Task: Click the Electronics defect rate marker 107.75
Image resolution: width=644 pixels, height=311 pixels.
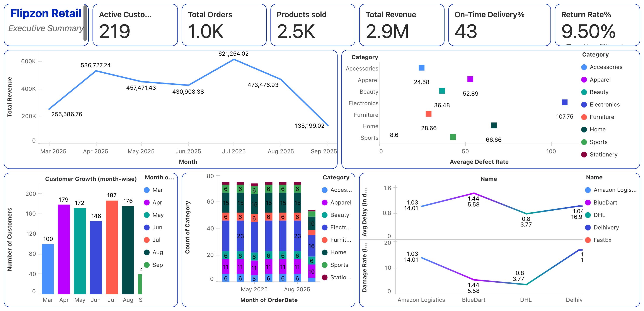Action: pyautogui.click(x=564, y=102)
